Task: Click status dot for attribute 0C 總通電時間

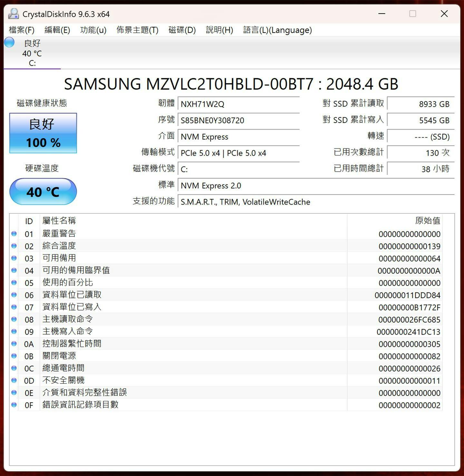Action: click(x=14, y=368)
